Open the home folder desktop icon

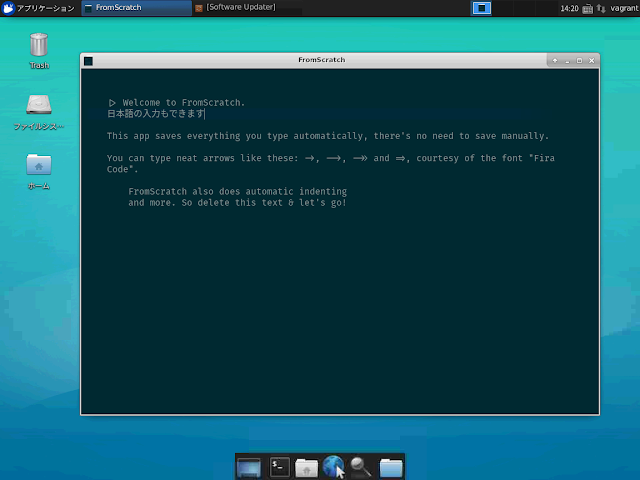coord(39,171)
